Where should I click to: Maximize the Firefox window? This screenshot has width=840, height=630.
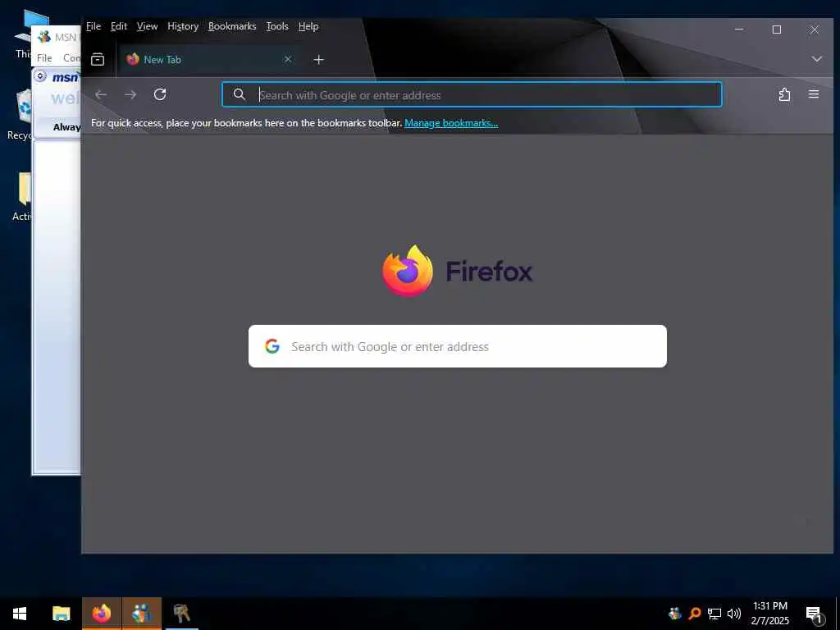tap(776, 30)
